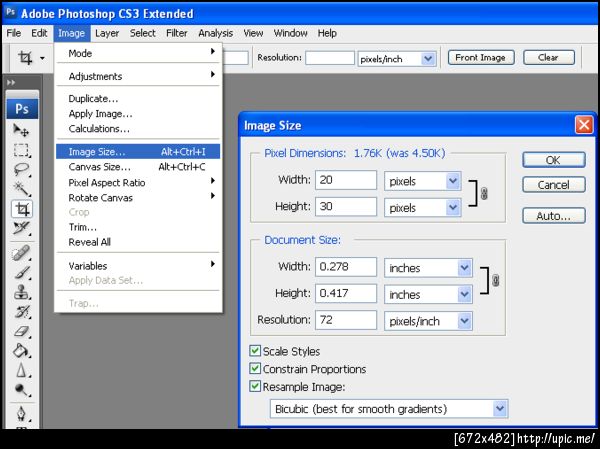Expand the toolbox with double-arrow icon

(11, 82)
